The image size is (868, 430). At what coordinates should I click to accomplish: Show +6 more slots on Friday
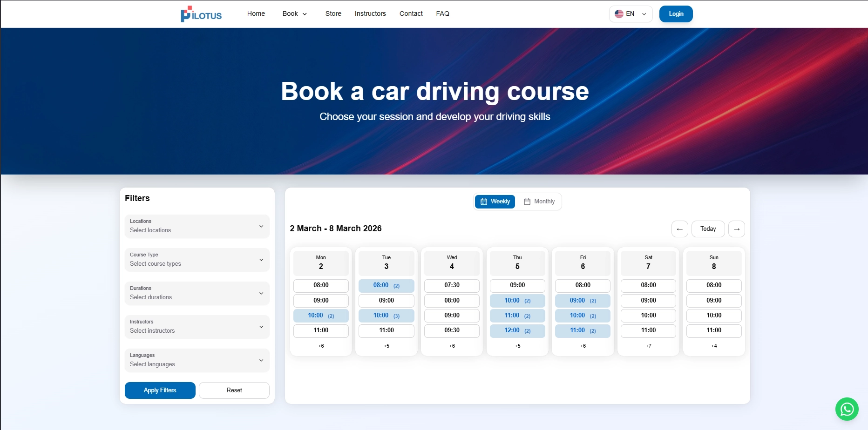tap(583, 346)
